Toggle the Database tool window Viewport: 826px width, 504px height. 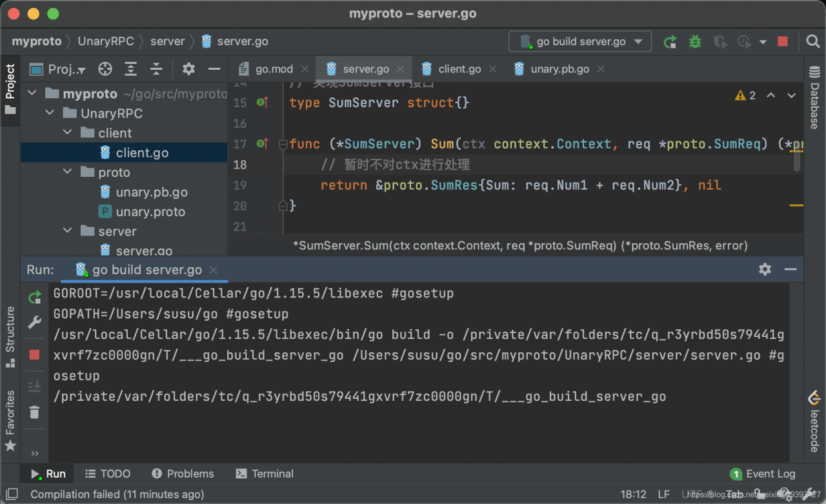814,96
